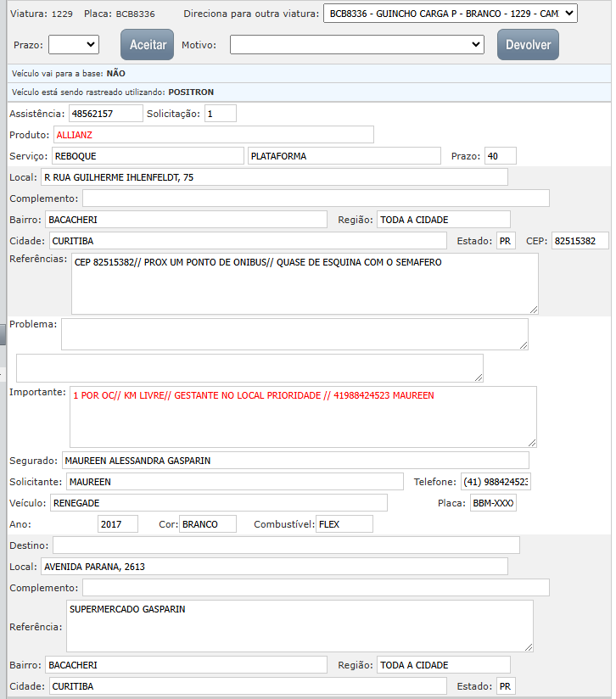Click the Importante notes text area
The height and width of the screenshot is (699, 616).
pyautogui.click(x=302, y=417)
